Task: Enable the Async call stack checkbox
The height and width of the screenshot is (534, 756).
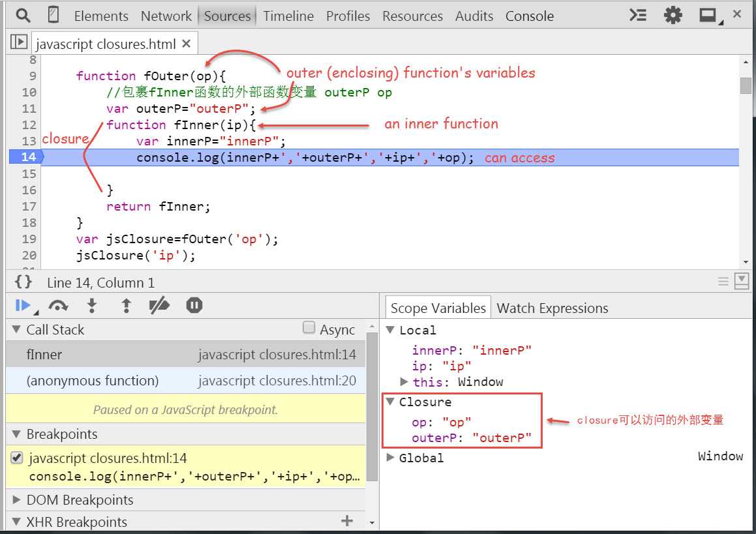Action: point(309,328)
